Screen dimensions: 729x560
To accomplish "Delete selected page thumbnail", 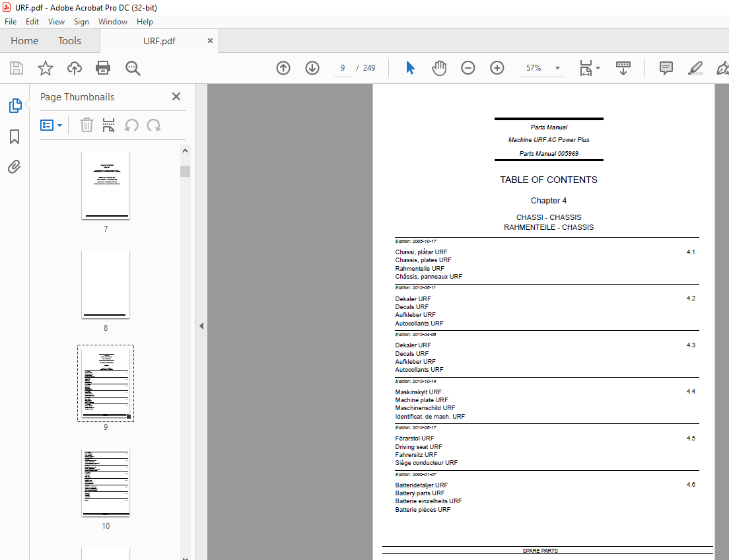I will [x=87, y=125].
